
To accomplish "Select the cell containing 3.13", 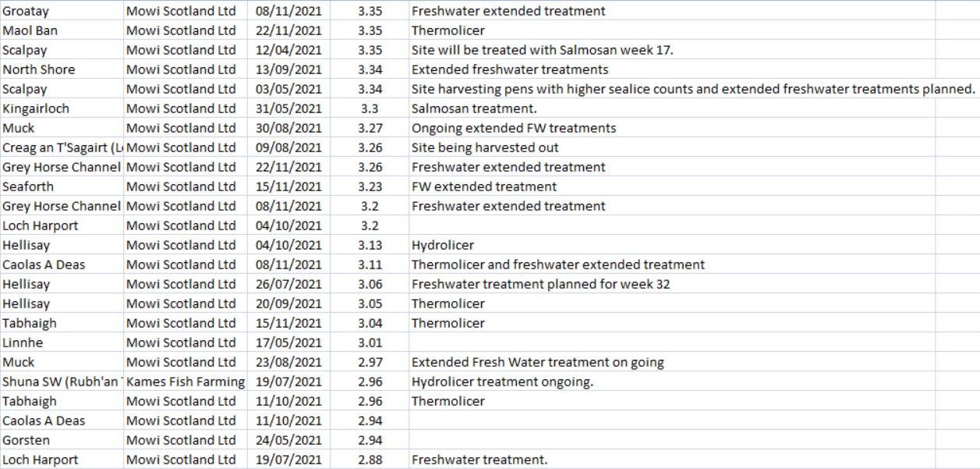I will click(370, 245).
